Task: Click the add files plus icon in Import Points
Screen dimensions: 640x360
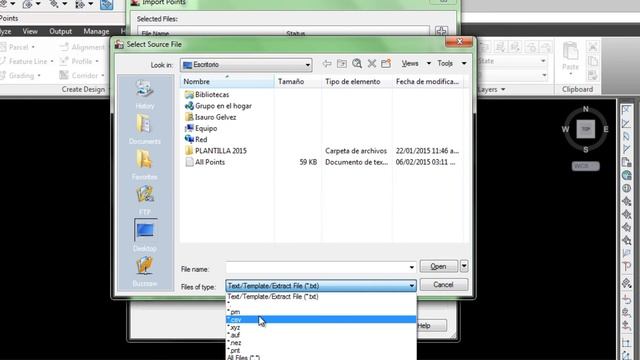Action: [x=441, y=31]
